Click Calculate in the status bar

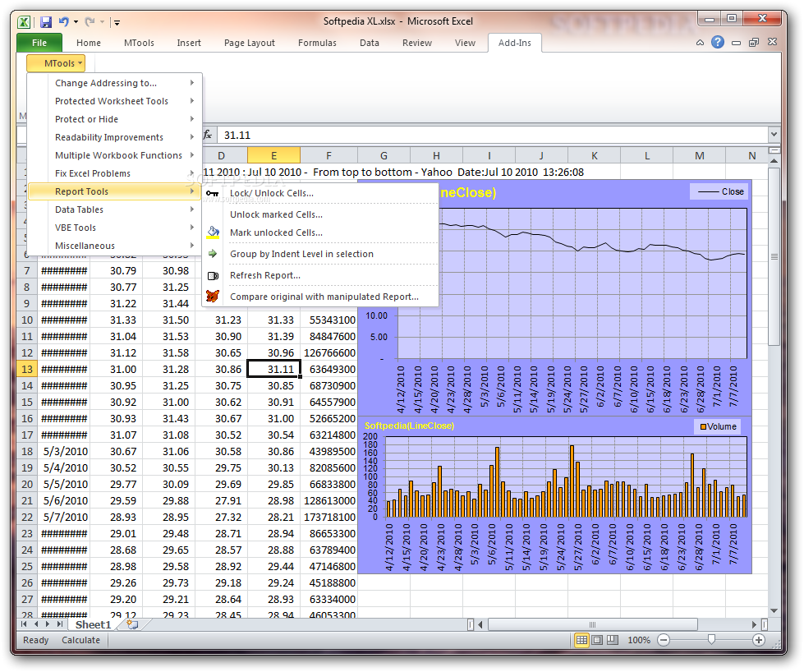(81, 640)
